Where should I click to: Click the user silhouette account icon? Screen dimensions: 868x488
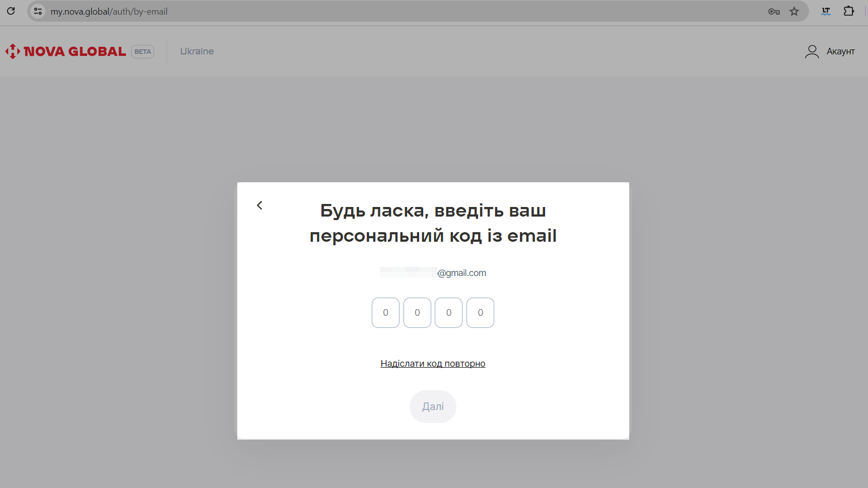pyautogui.click(x=812, y=51)
